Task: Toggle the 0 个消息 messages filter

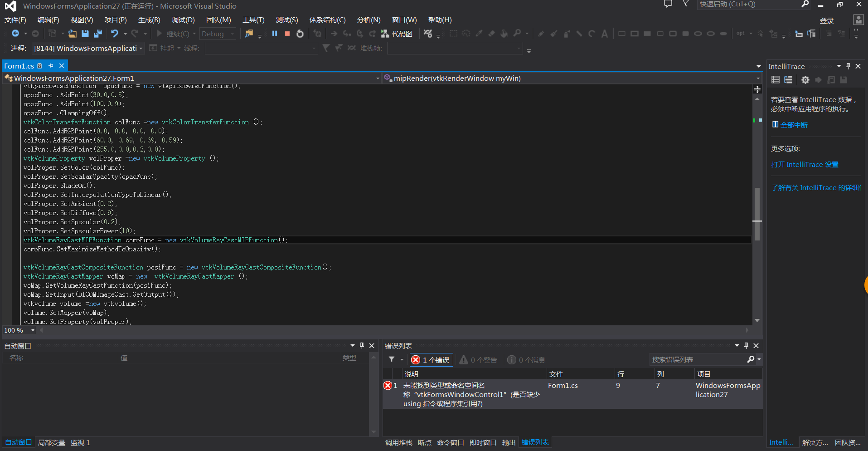Action: pyautogui.click(x=526, y=360)
